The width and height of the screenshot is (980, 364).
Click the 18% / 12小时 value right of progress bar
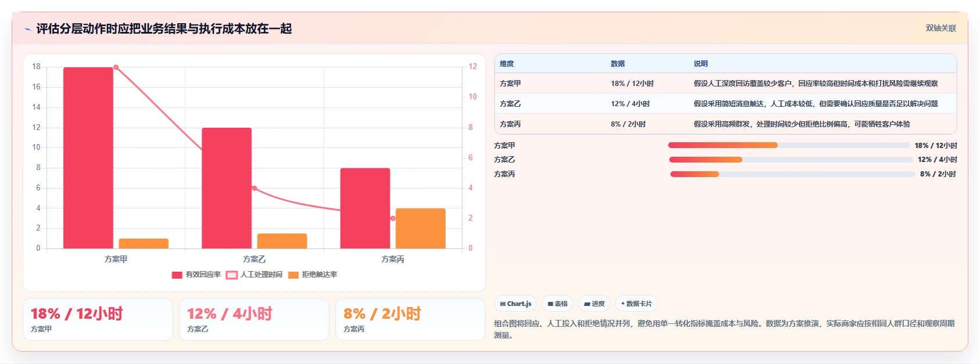936,146
